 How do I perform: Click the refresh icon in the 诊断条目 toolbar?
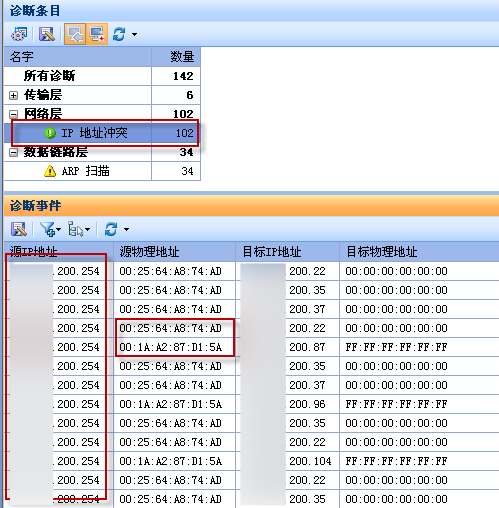[119, 34]
